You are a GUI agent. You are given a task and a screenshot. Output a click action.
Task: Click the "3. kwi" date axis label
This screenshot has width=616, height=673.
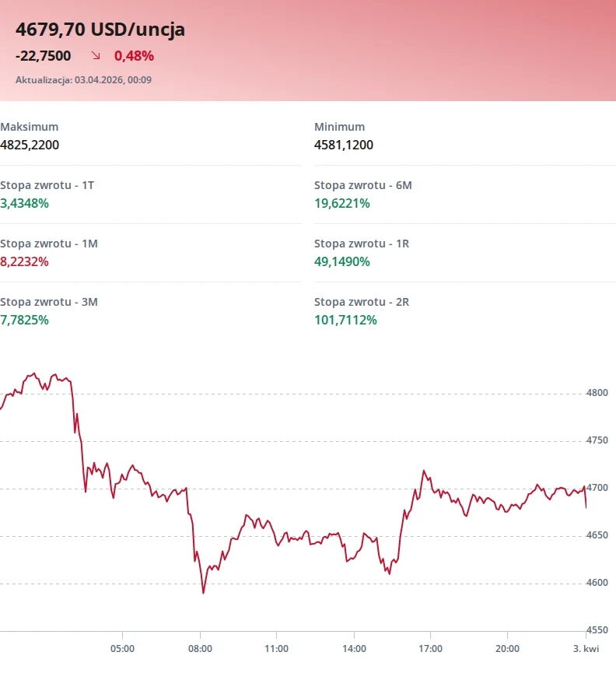click(586, 648)
